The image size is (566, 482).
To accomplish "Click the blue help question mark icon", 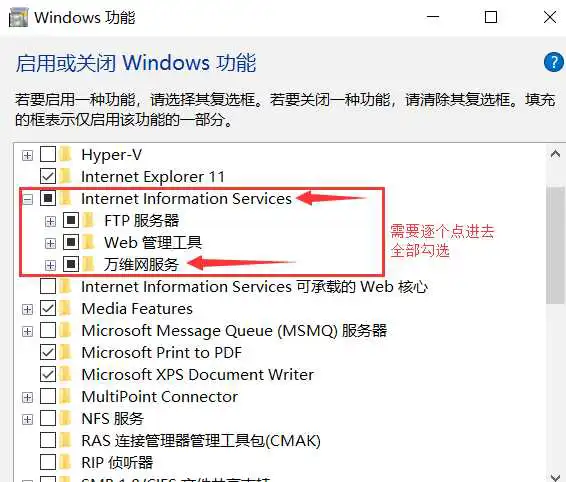I will point(554,62).
